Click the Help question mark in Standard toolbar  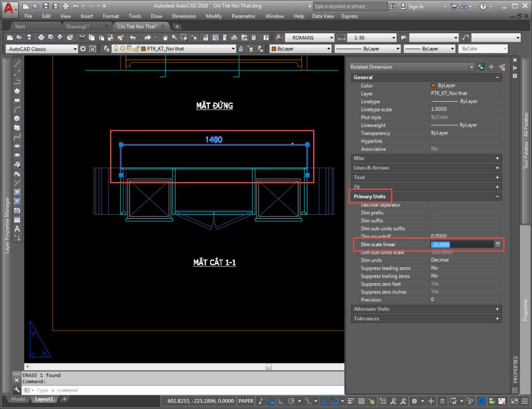tap(266, 38)
